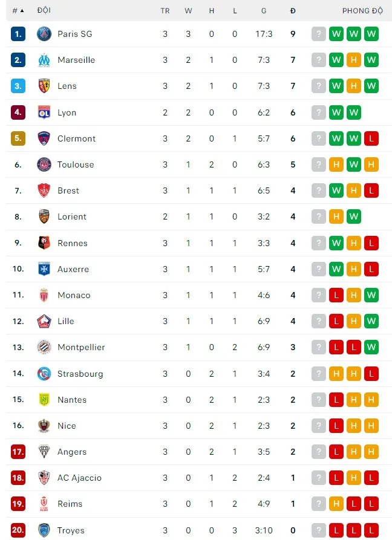The image size is (392, 540).
Task: Click the Marseille club logo
Action: tap(44, 60)
